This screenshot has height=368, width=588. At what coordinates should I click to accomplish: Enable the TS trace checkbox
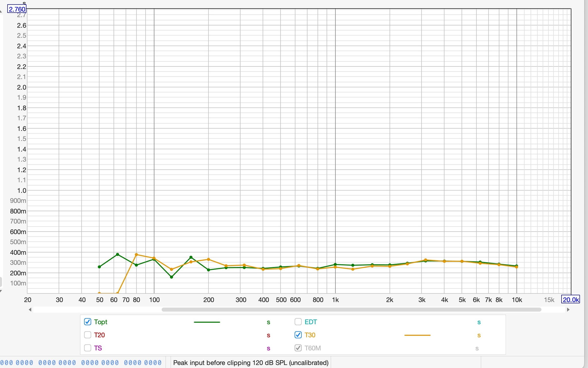[88, 348]
